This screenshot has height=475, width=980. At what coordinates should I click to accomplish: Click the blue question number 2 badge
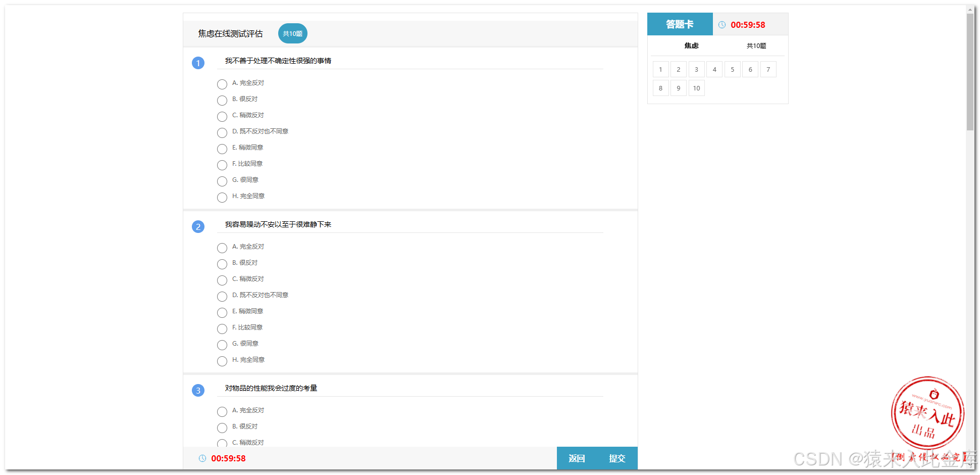[198, 227]
